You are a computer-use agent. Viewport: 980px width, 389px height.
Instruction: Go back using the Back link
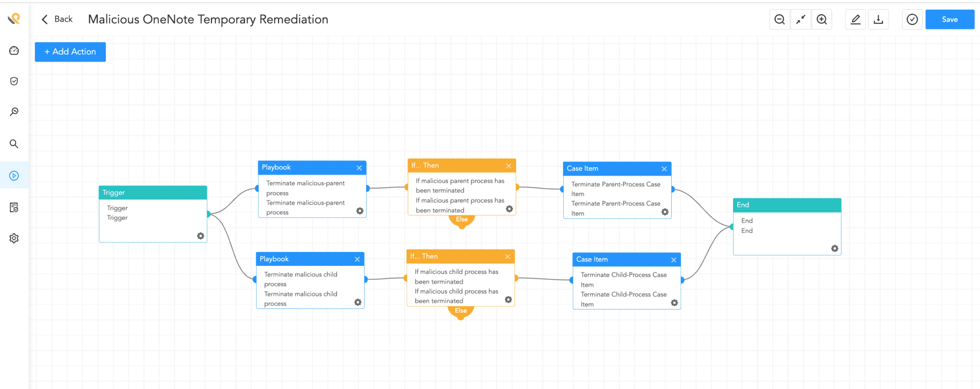57,19
